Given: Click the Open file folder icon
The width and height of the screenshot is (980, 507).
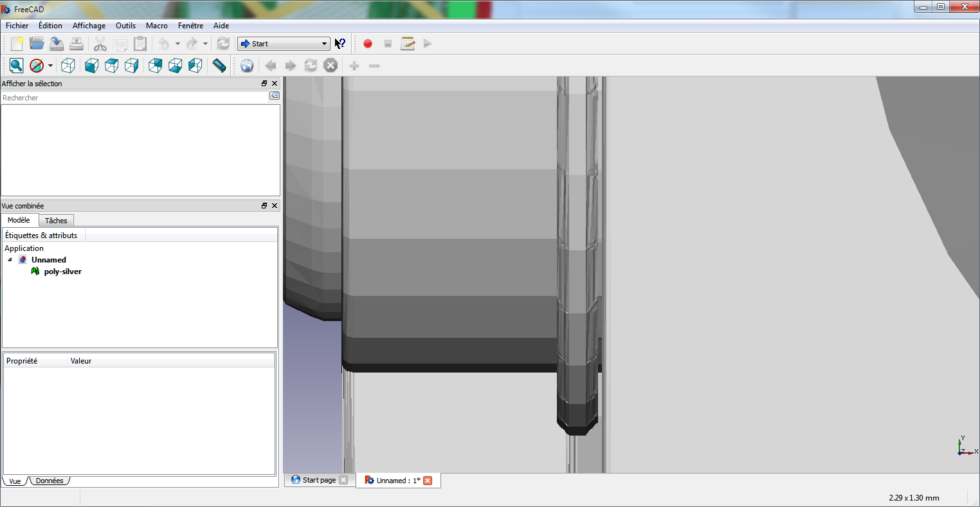Looking at the screenshot, I should pyautogui.click(x=37, y=44).
